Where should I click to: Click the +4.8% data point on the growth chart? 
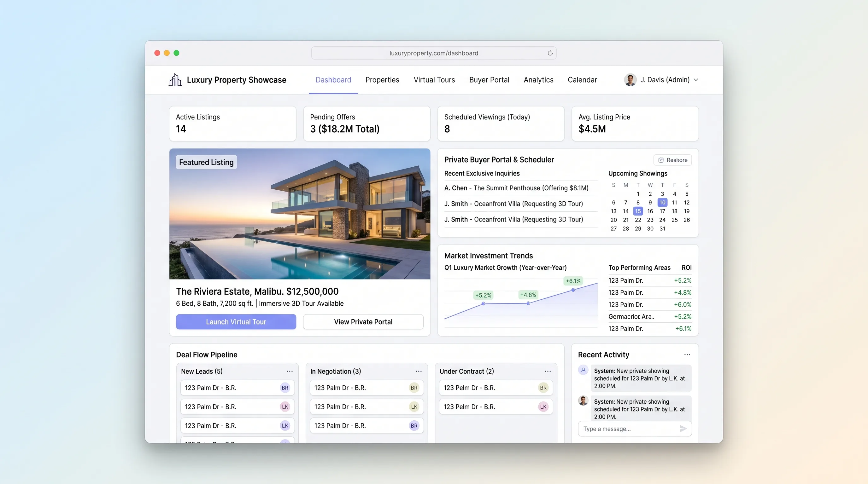(528, 303)
